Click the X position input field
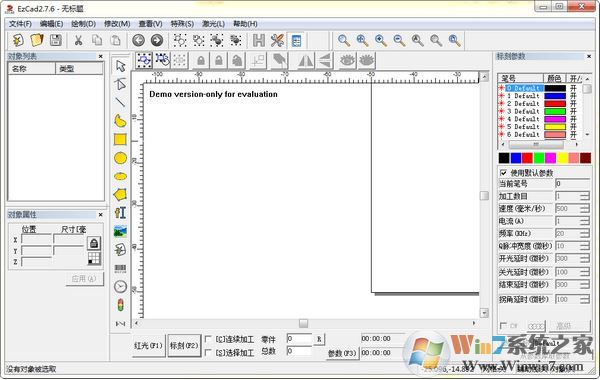 36,240
